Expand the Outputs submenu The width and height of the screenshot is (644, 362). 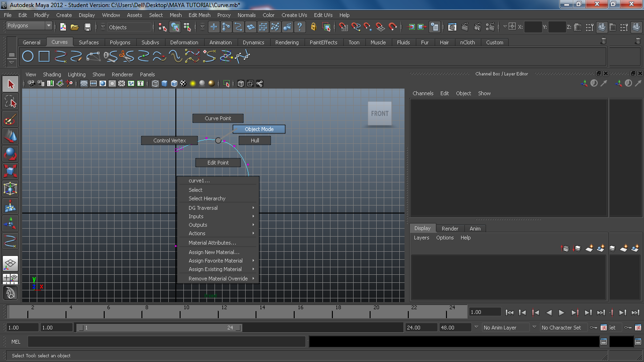[x=218, y=225]
